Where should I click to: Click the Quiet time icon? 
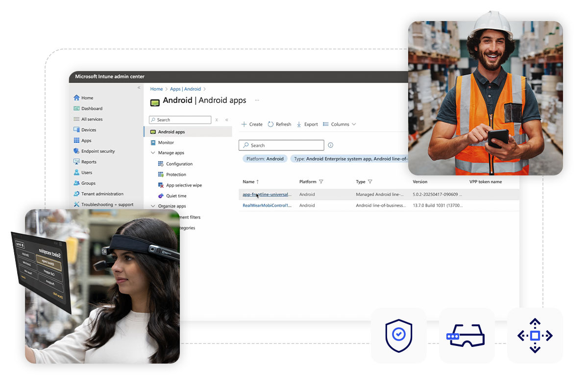coord(161,196)
